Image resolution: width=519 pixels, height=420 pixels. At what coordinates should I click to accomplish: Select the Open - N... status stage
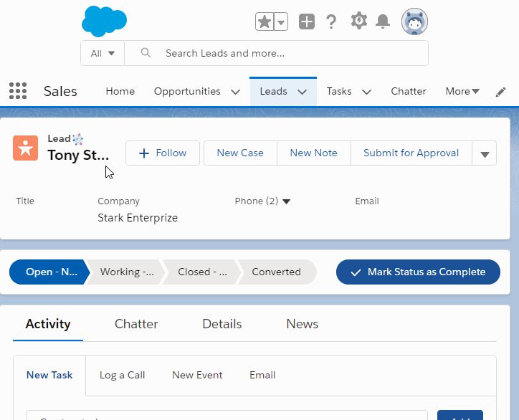49,272
